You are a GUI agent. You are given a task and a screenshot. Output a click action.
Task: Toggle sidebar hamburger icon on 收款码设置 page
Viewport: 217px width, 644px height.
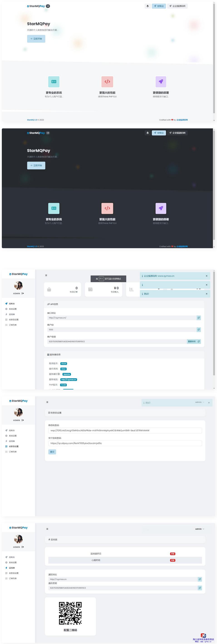(47, 402)
